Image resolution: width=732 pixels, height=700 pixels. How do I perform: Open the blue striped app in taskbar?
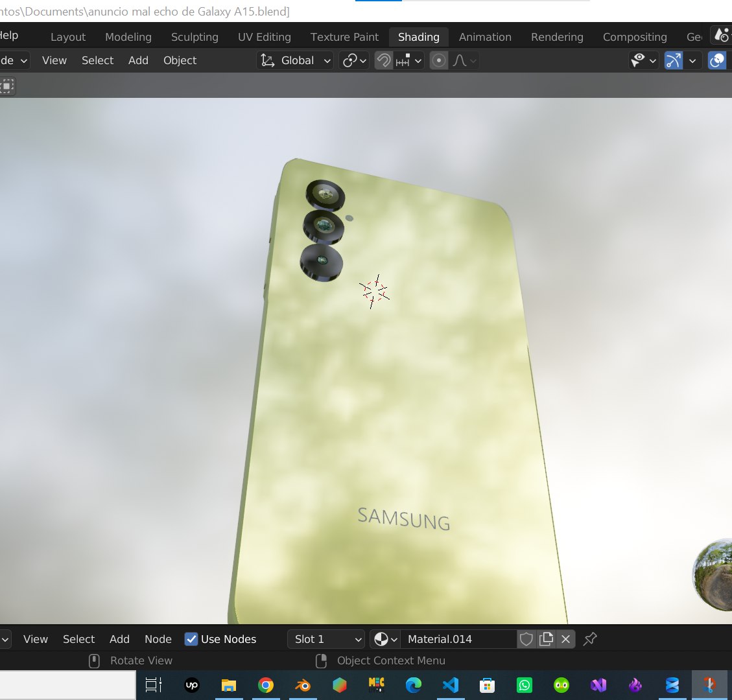point(672,685)
